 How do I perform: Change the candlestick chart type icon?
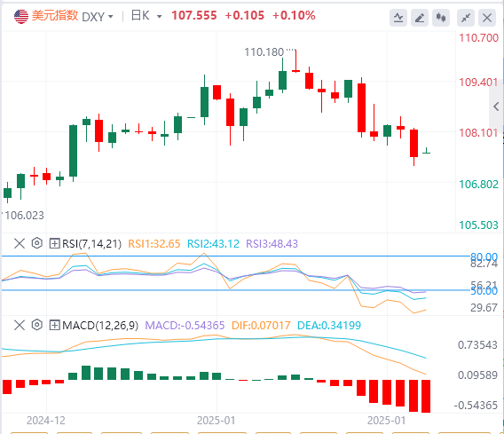point(441,18)
